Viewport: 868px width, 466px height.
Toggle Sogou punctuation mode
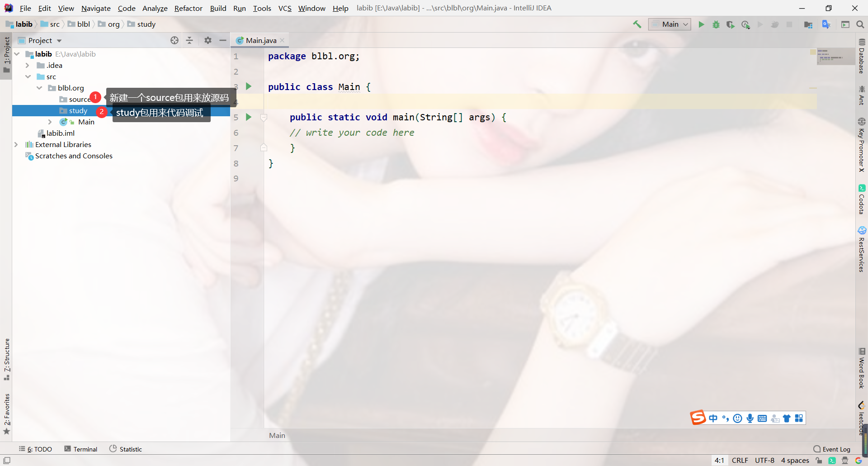point(726,418)
